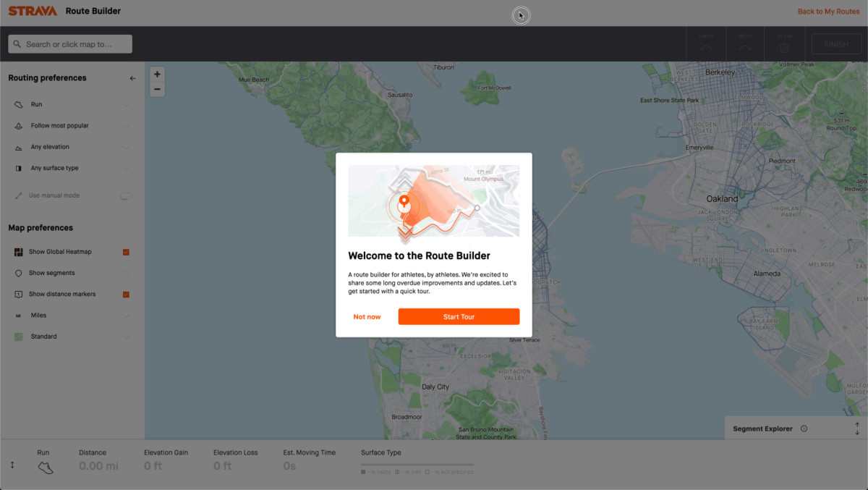Screen dimensions: 868x490
Task: Click the Undo arrow icon
Action: 706,48
